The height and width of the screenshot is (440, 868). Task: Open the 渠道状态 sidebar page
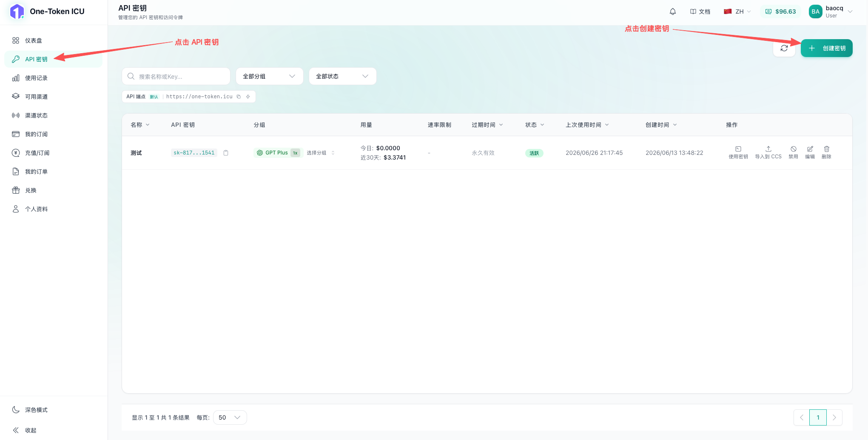click(x=53, y=115)
